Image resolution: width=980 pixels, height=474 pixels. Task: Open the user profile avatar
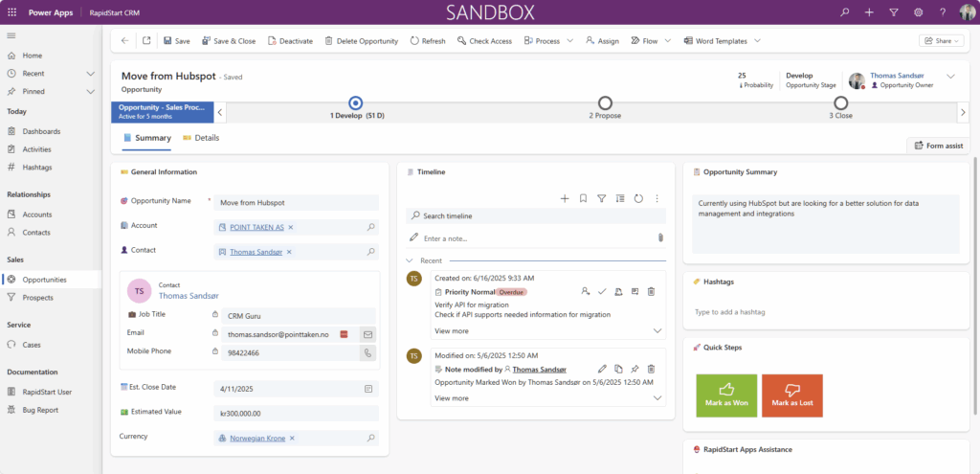pyautogui.click(x=967, y=12)
